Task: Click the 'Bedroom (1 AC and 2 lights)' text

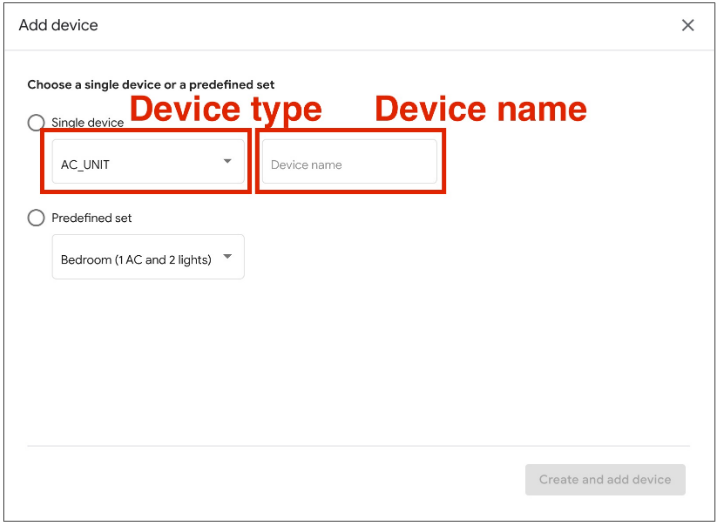Action: click(136, 260)
